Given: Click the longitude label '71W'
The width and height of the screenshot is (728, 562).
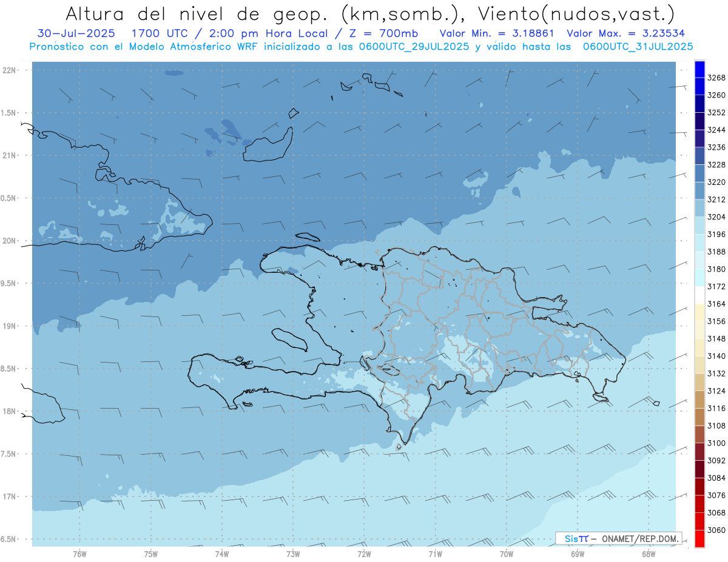Looking at the screenshot, I should pos(435,554).
